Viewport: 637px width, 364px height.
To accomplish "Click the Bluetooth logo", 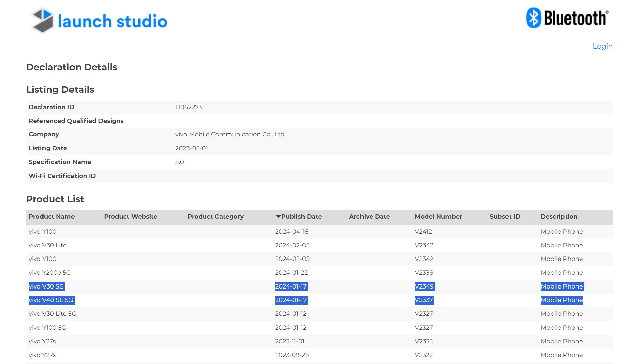I will click(567, 18).
